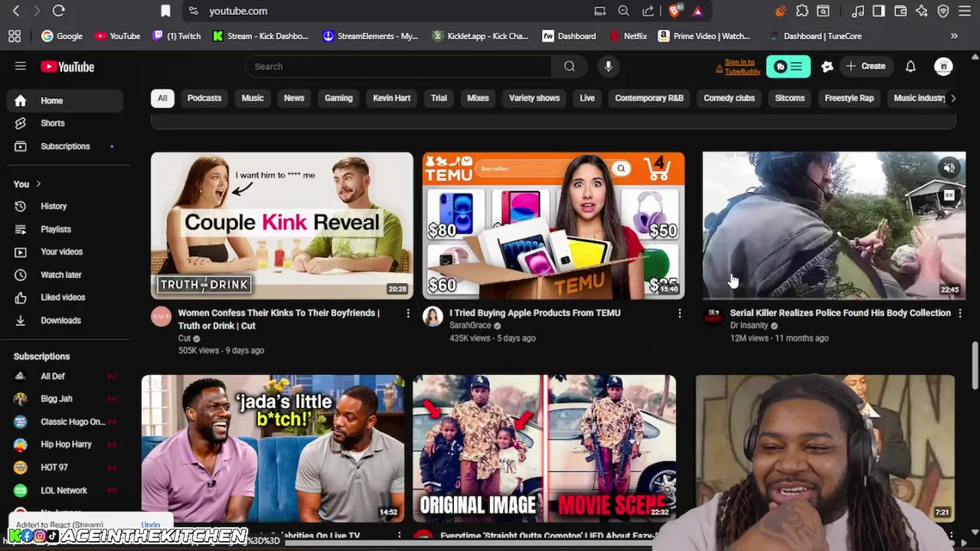Select the Gaming filter chip
The width and height of the screenshot is (980, 551).
click(x=338, y=98)
